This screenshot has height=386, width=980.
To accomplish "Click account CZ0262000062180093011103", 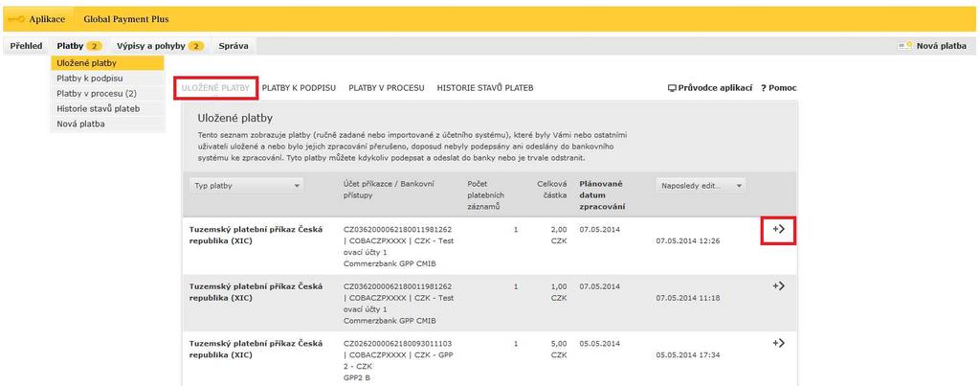I will [x=397, y=344].
